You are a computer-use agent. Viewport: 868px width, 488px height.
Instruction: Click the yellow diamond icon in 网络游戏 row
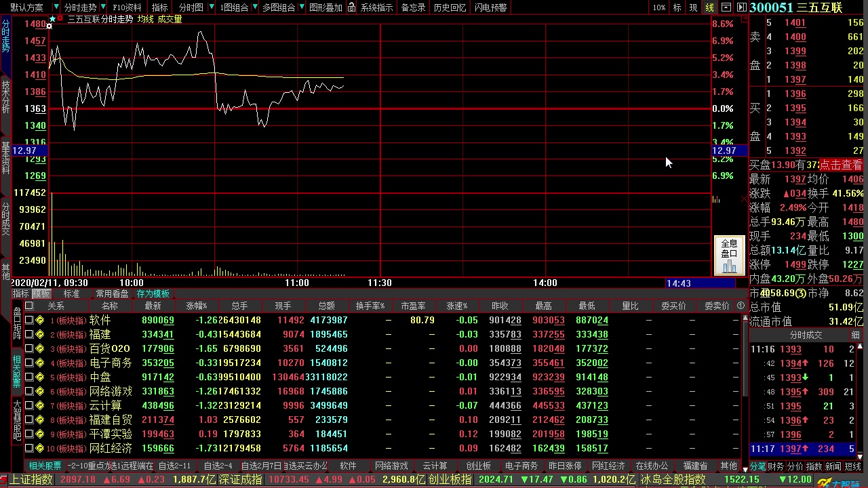pos(40,391)
